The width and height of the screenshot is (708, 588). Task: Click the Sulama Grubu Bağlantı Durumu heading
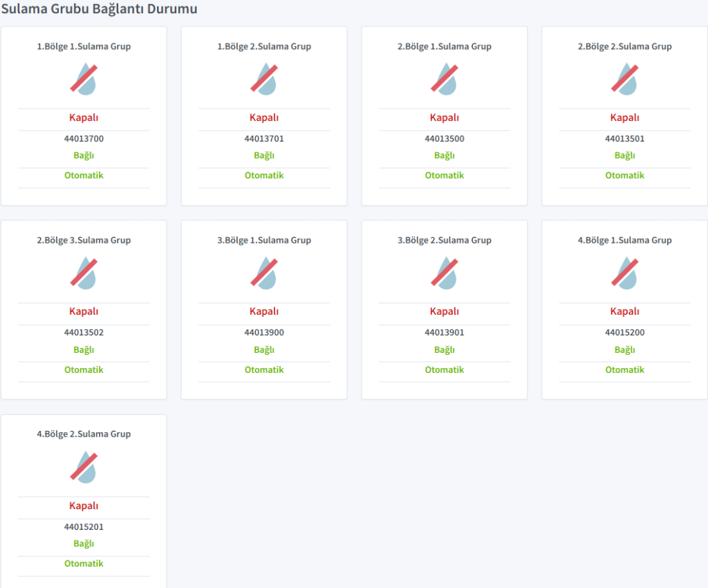[x=99, y=9]
